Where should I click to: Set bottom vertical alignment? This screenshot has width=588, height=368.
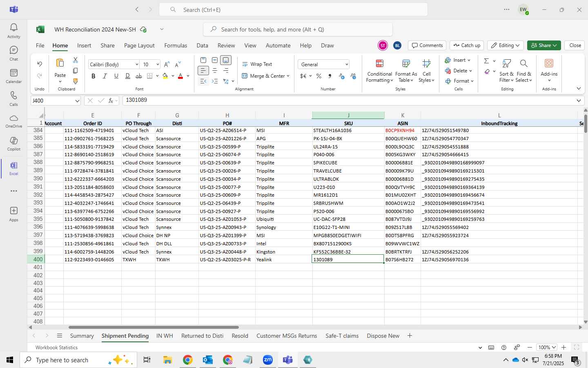click(x=226, y=60)
